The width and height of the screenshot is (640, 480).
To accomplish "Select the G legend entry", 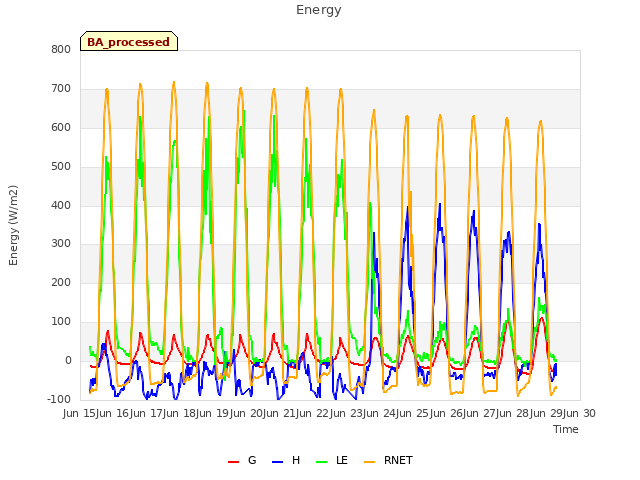I will coord(242,460).
